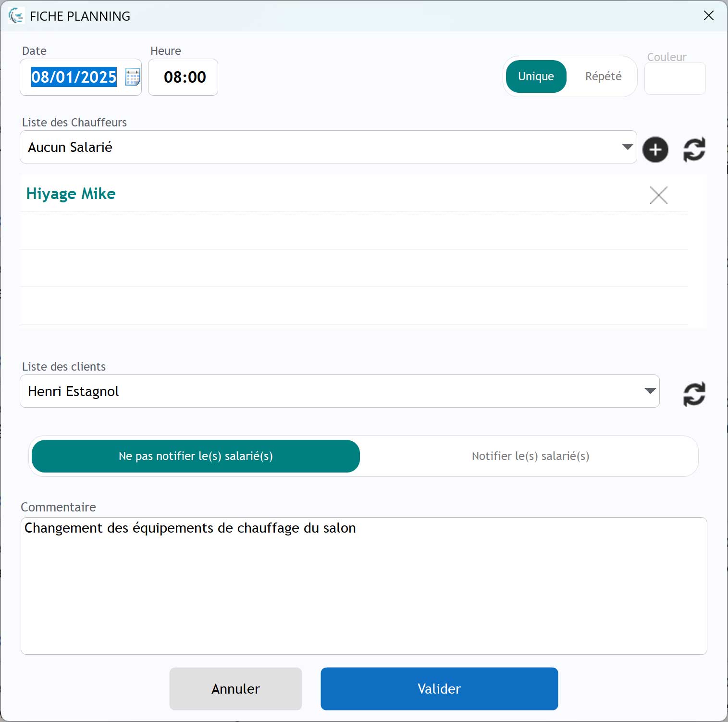Click the Fiche Planning app logo
This screenshot has width=728, height=722.
(16, 16)
